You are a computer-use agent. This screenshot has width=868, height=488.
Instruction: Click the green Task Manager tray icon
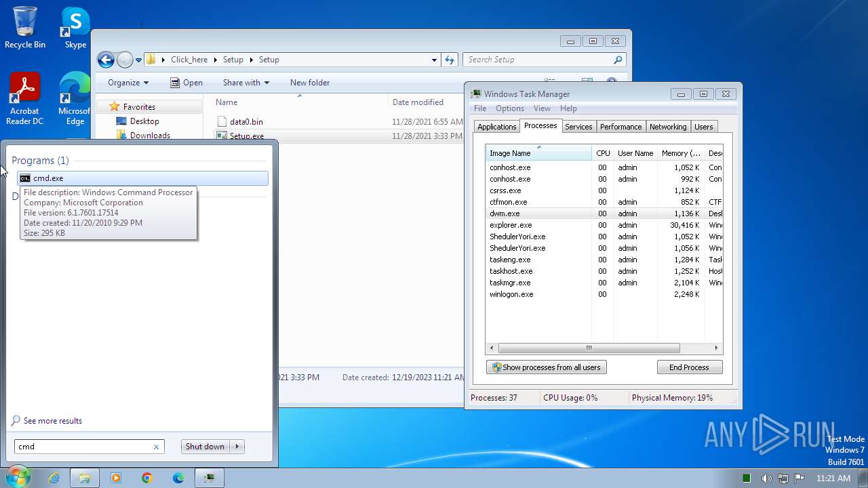coord(747,479)
